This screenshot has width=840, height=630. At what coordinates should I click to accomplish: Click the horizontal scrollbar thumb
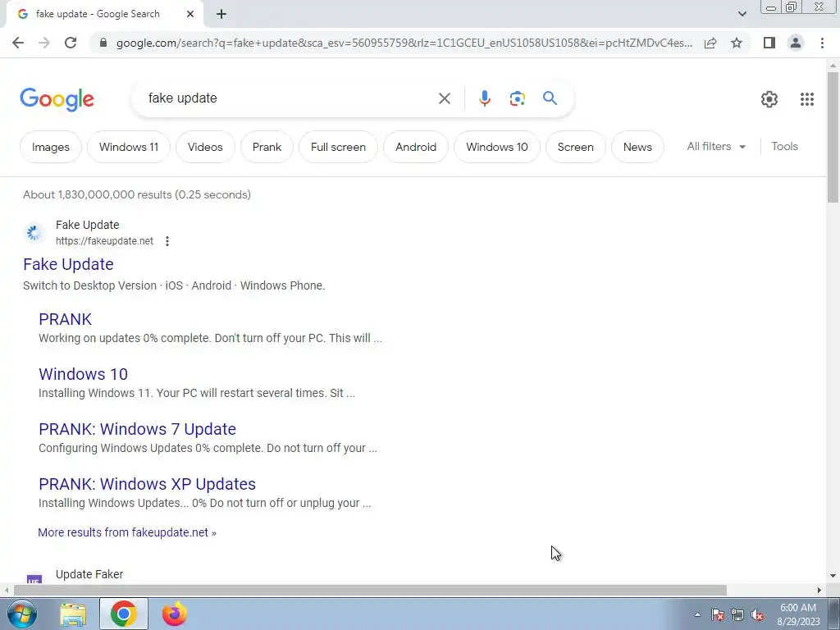click(x=370, y=591)
